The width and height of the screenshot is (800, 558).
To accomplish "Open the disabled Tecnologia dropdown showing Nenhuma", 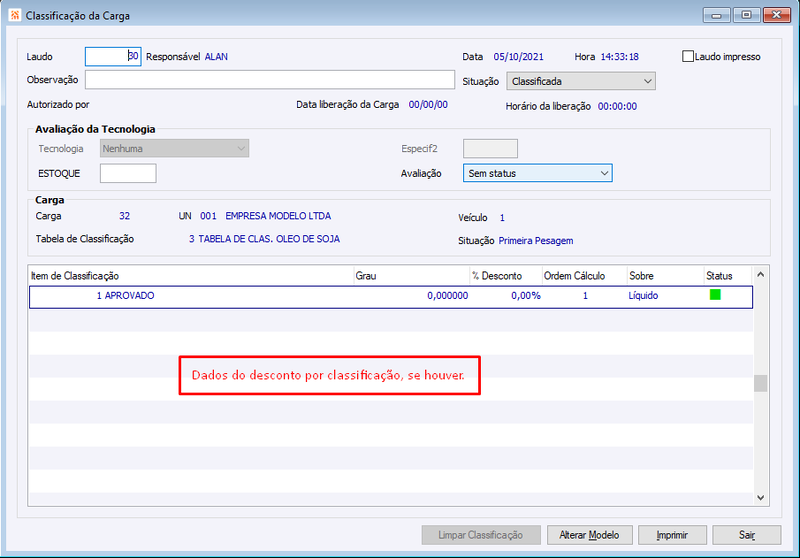I will click(x=174, y=148).
